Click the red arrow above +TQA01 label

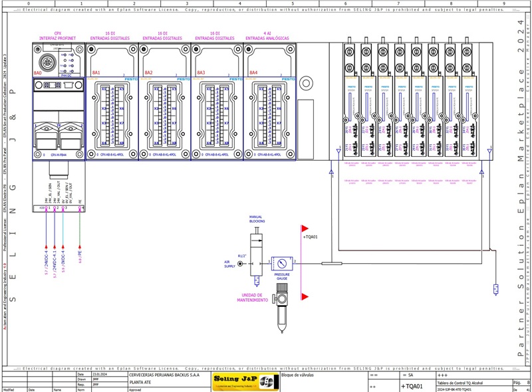[305, 229]
